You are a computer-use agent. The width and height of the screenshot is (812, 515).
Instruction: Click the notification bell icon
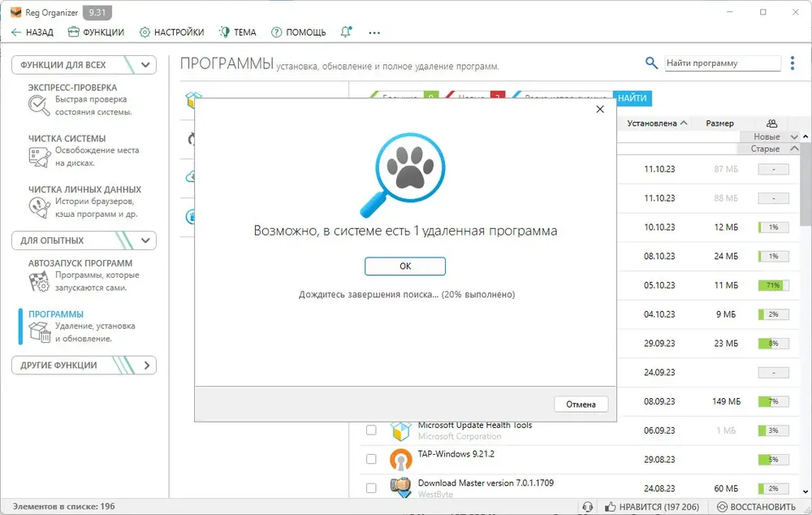[346, 32]
